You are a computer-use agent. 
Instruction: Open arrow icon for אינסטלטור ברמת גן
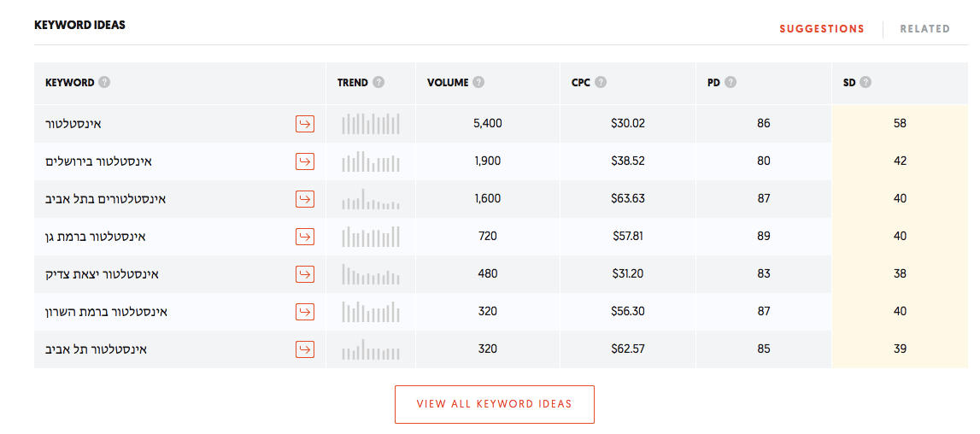coord(305,237)
